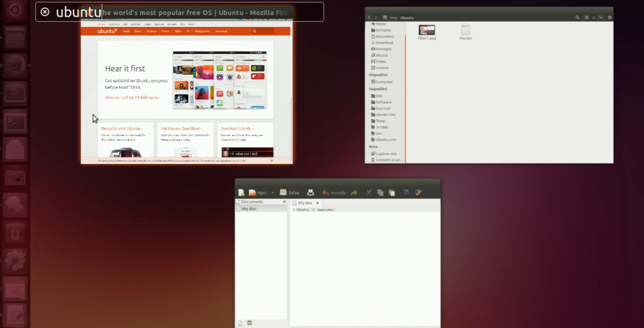The width and height of the screenshot is (644, 328).
Task: Open the Phone menu on the ubuntu.com page
Action: click(165, 31)
